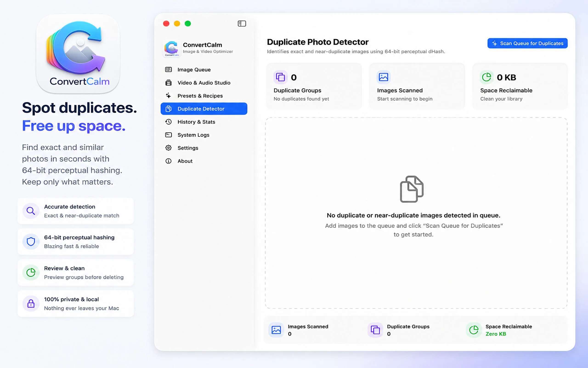Click the Presets & Recipes sparkle icon
This screenshot has height=368, width=588.
[x=168, y=96]
